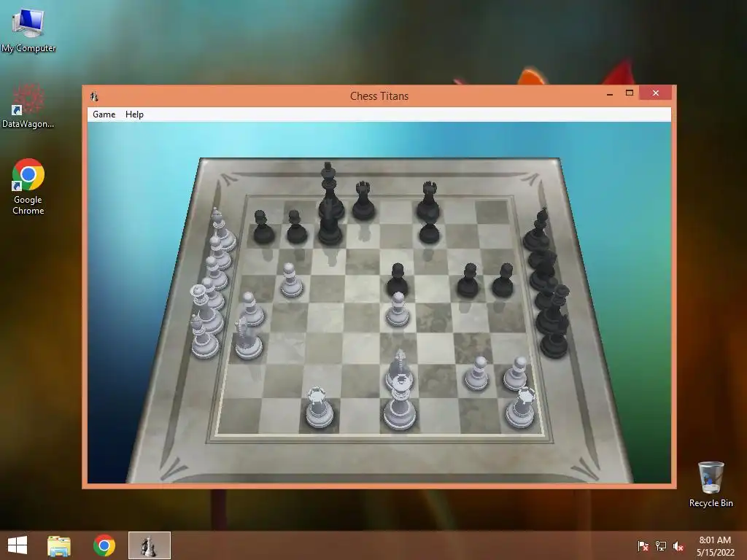Open the Windows Start button
747x560 pixels.
(x=18, y=545)
